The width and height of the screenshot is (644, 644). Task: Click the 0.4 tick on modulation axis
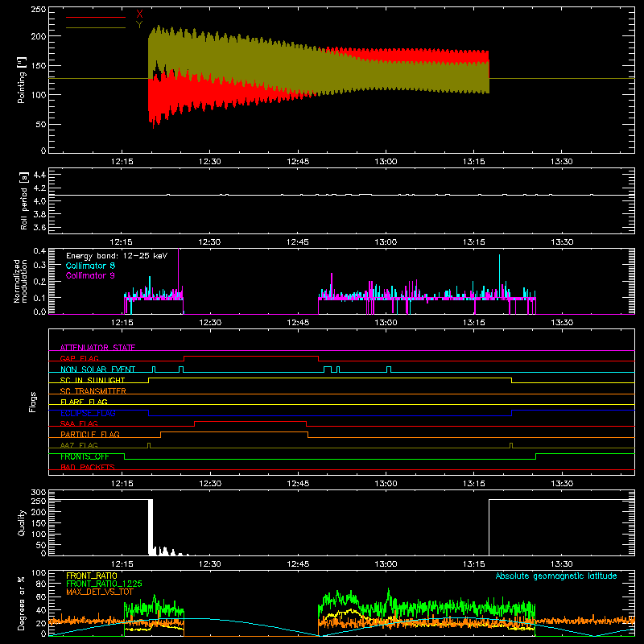tap(39, 251)
